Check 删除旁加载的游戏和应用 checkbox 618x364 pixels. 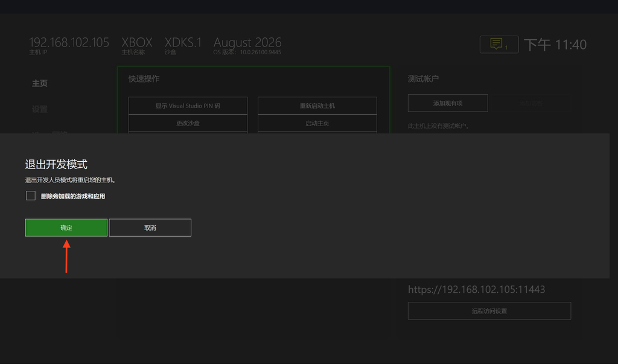31,196
